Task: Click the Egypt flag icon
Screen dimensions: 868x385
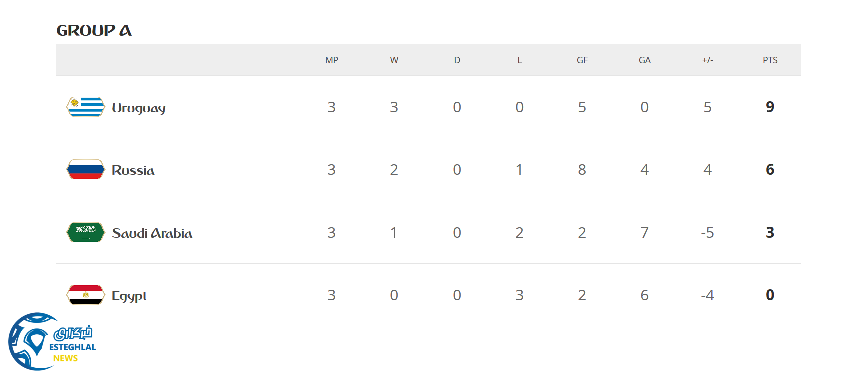Action: tap(86, 295)
